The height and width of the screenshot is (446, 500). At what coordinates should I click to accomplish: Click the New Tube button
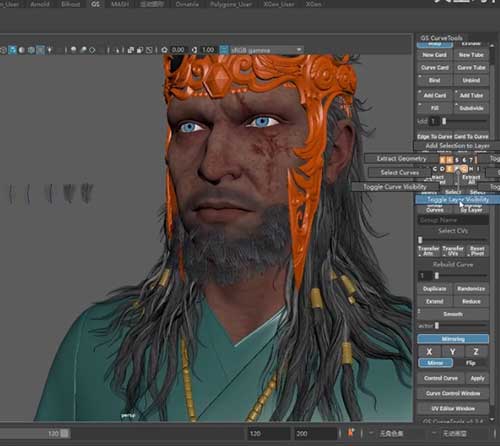471,55
